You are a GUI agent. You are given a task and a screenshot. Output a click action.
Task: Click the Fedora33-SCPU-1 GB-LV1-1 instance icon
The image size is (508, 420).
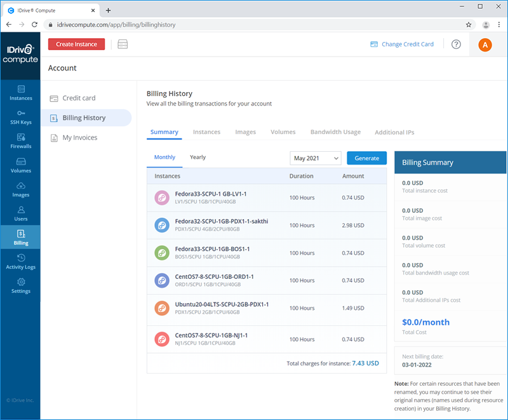coord(162,198)
